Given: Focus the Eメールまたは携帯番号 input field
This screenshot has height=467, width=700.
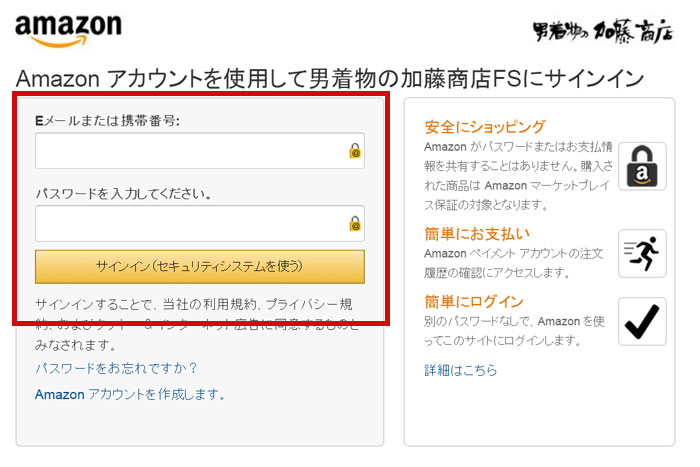Looking at the screenshot, I should [200, 151].
